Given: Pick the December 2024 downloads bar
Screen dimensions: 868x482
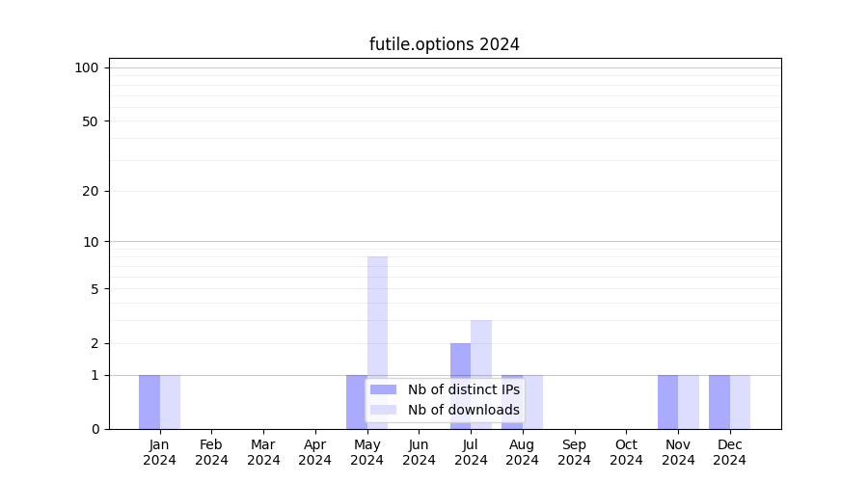Looking at the screenshot, I should (740, 401).
